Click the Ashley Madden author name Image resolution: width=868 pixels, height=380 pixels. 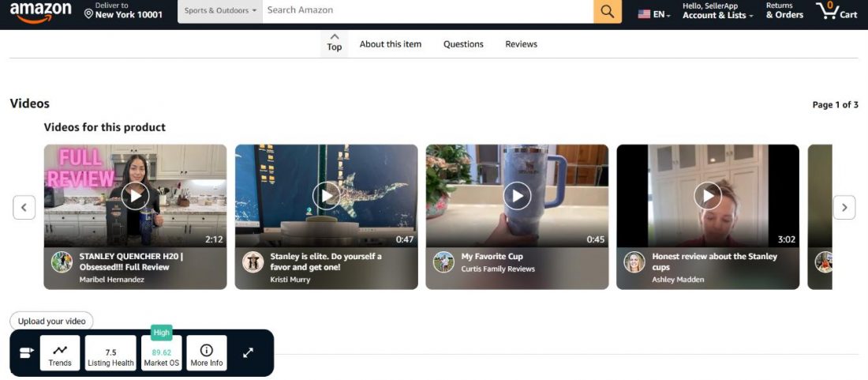pyautogui.click(x=678, y=280)
